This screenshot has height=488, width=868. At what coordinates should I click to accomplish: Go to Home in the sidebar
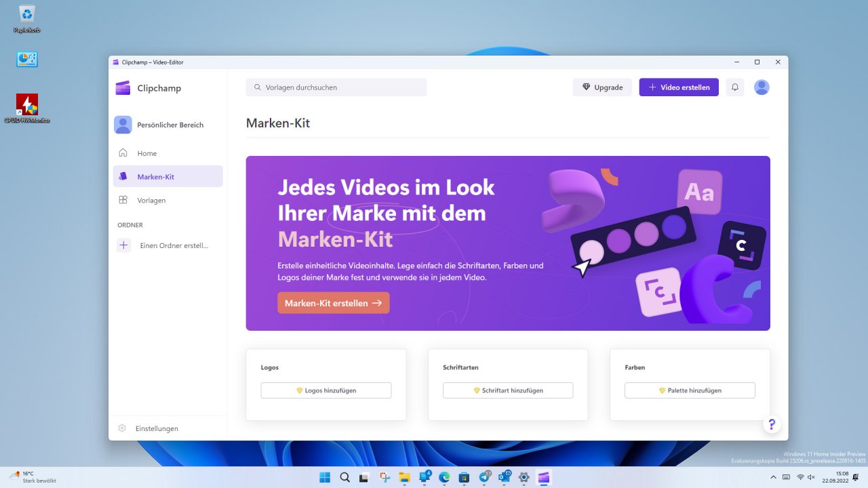click(167, 153)
